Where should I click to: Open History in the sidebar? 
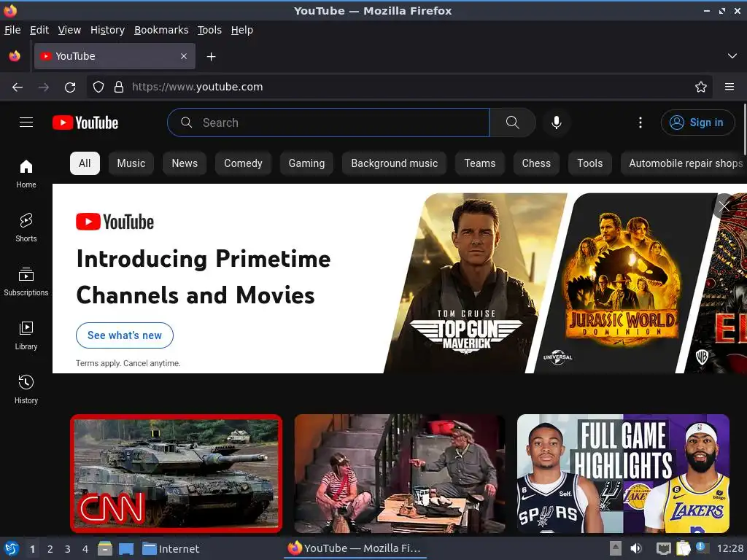[26, 389]
